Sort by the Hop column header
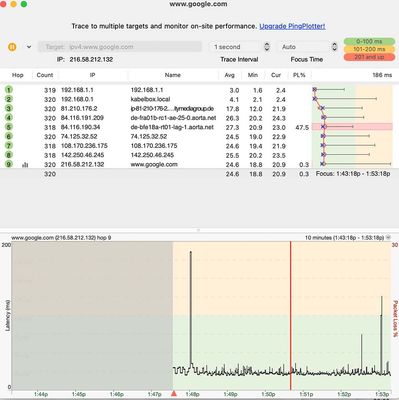This screenshot has height=400, width=399. (18, 75)
